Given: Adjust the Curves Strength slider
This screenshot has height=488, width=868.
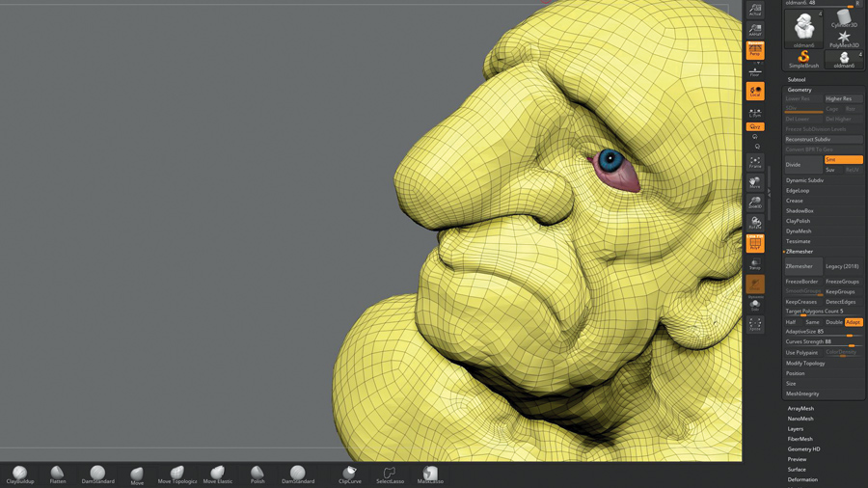Looking at the screenshot, I should [824, 342].
